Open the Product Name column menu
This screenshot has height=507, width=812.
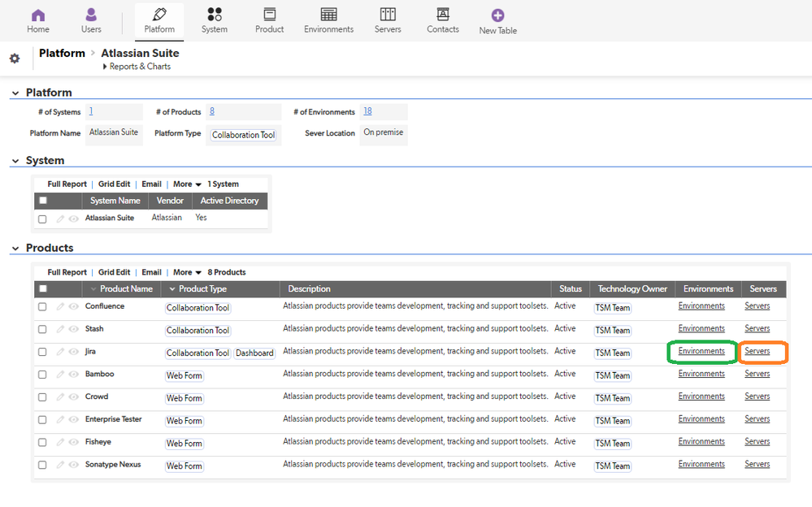pyautogui.click(x=93, y=289)
